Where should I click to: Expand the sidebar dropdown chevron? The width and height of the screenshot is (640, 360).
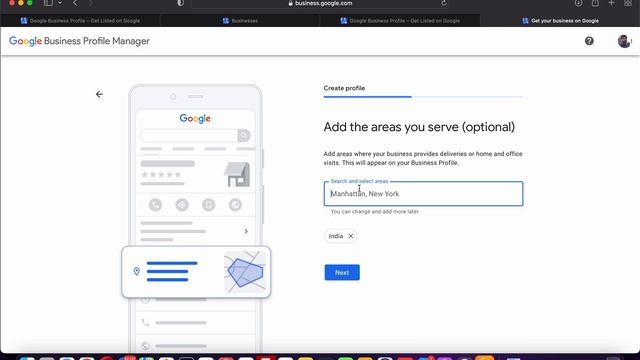pyautogui.click(x=60, y=3)
